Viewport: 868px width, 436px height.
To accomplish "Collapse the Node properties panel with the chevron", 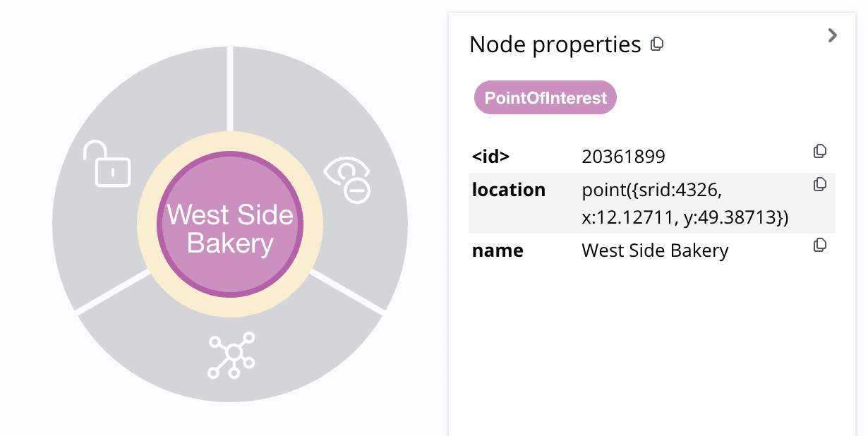I will [x=833, y=35].
